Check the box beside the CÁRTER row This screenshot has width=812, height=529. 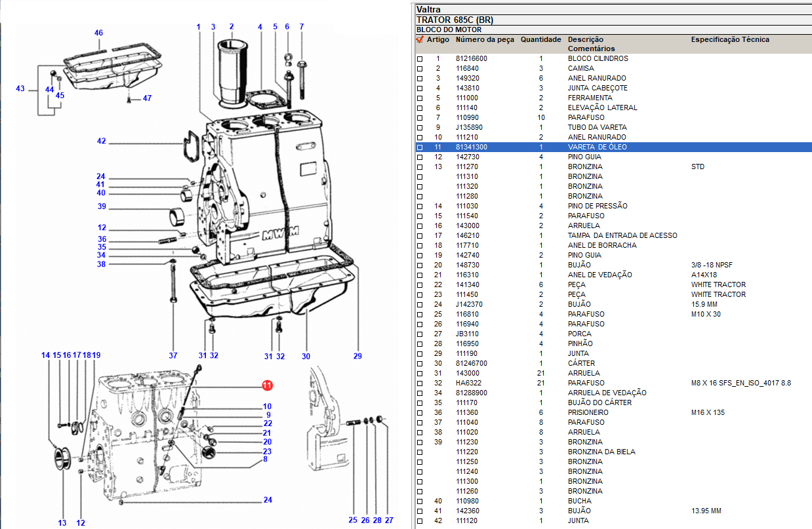[x=420, y=364]
